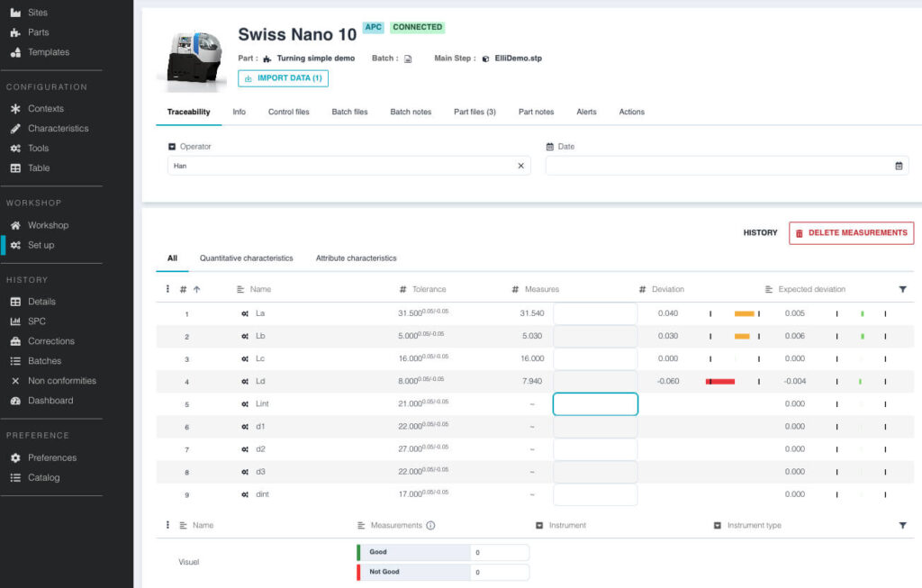This screenshot has width=922, height=588.
Task: Open attribute table column options menu
Action: click(167, 525)
